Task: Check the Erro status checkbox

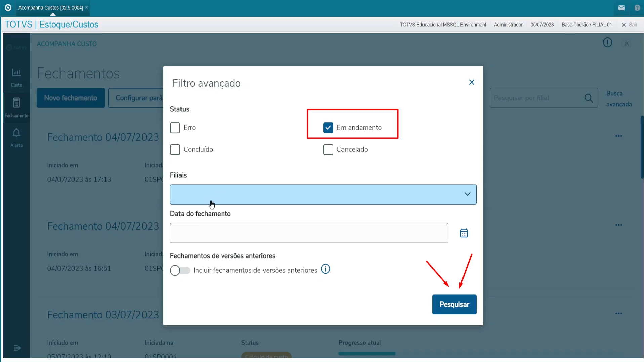Action: (175, 128)
